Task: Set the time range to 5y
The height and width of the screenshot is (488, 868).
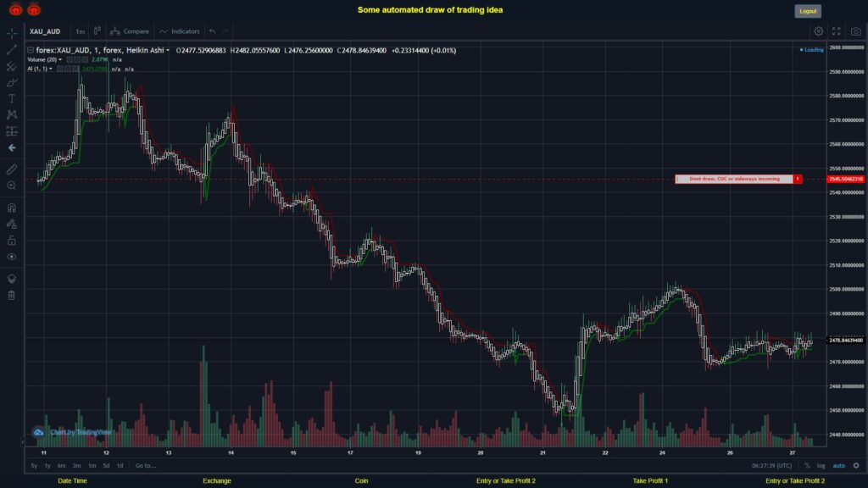Action: tap(34, 466)
